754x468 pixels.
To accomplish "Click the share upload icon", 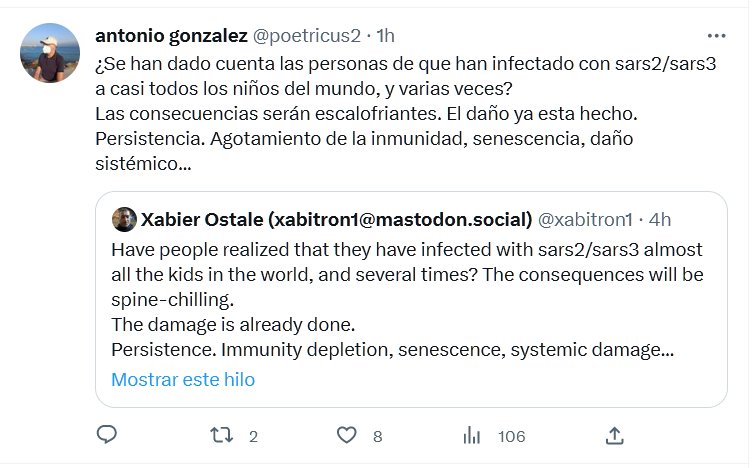I will (x=615, y=435).
